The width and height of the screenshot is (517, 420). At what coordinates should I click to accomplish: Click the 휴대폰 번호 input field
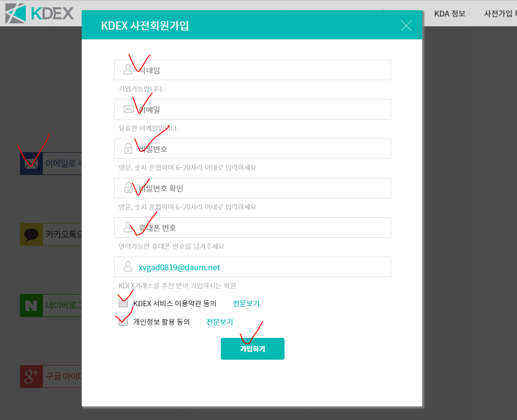pos(263,227)
